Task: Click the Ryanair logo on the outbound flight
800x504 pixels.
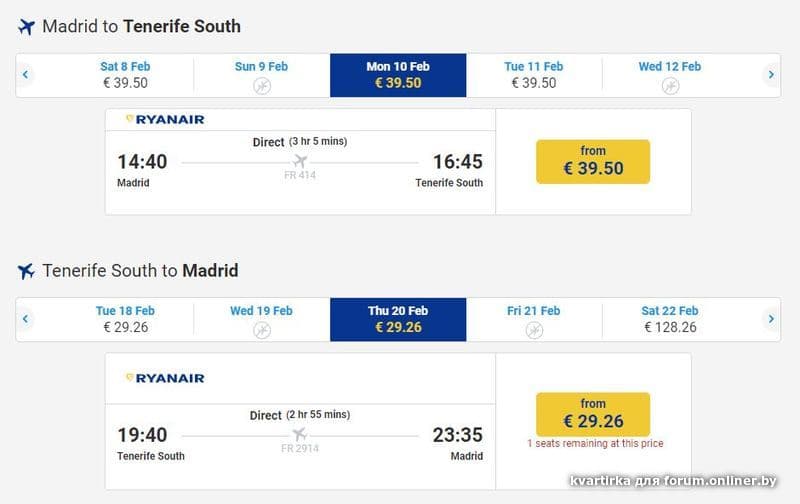Action: pyautogui.click(x=165, y=119)
